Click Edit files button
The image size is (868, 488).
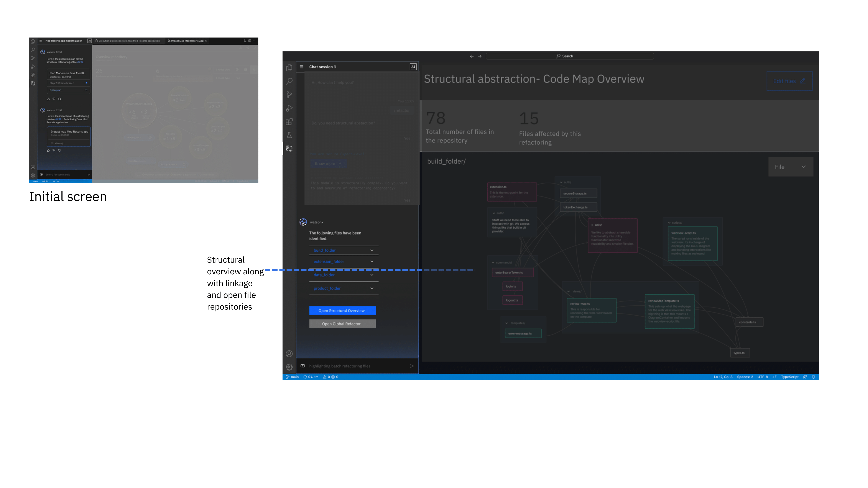[789, 81]
